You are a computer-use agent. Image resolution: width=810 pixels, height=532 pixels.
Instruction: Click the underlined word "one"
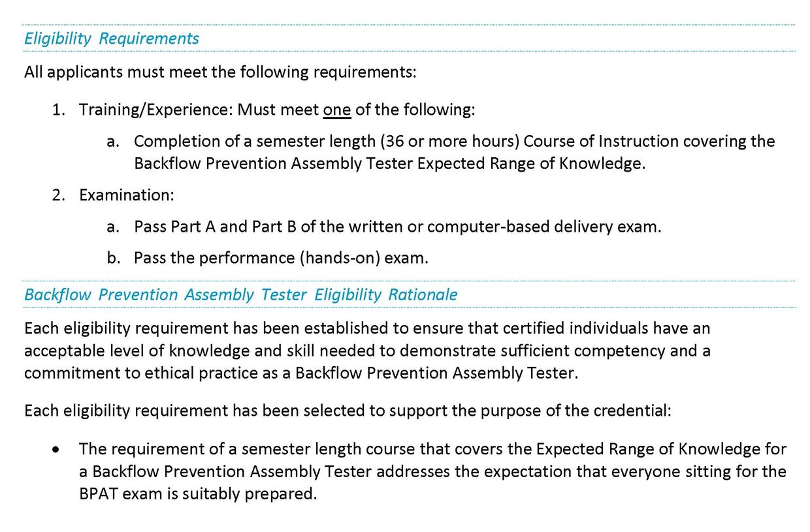point(336,110)
